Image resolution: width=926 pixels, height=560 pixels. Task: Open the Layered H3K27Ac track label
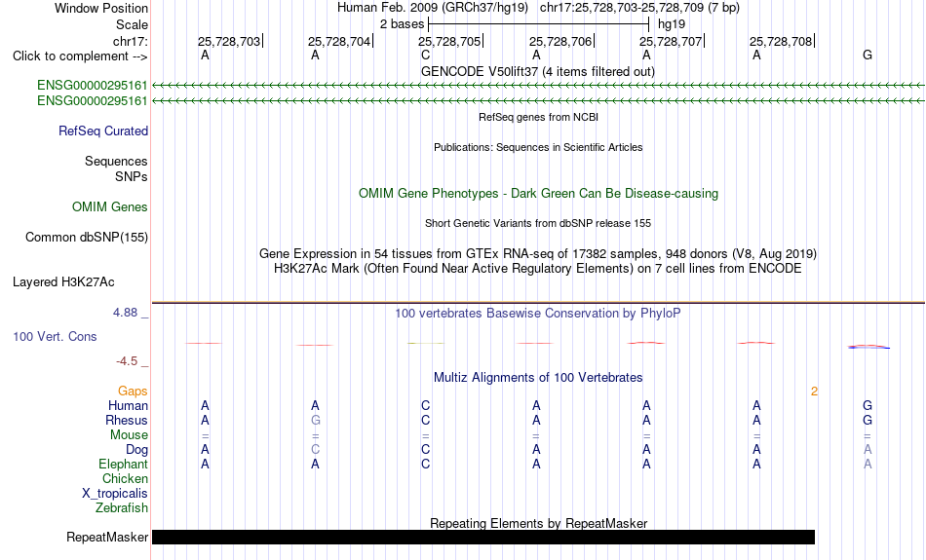click(63, 282)
